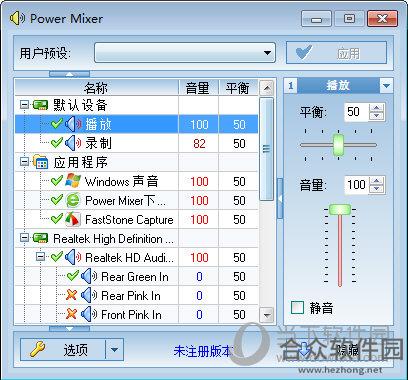Viewport: 408px width, 380px height.
Task: Click the speaker icon of Front Pink In
Action: point(89,314)
